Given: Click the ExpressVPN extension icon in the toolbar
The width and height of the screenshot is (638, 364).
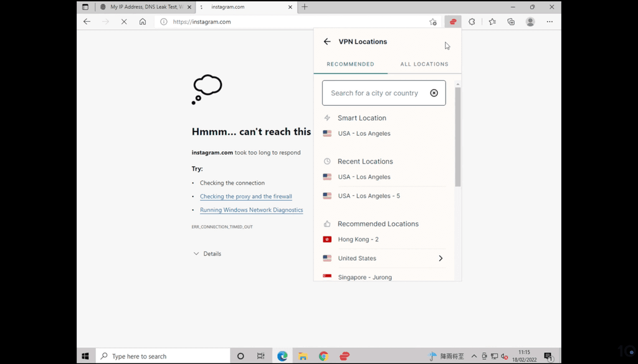Looking at the screenshot, I should 453,22.
